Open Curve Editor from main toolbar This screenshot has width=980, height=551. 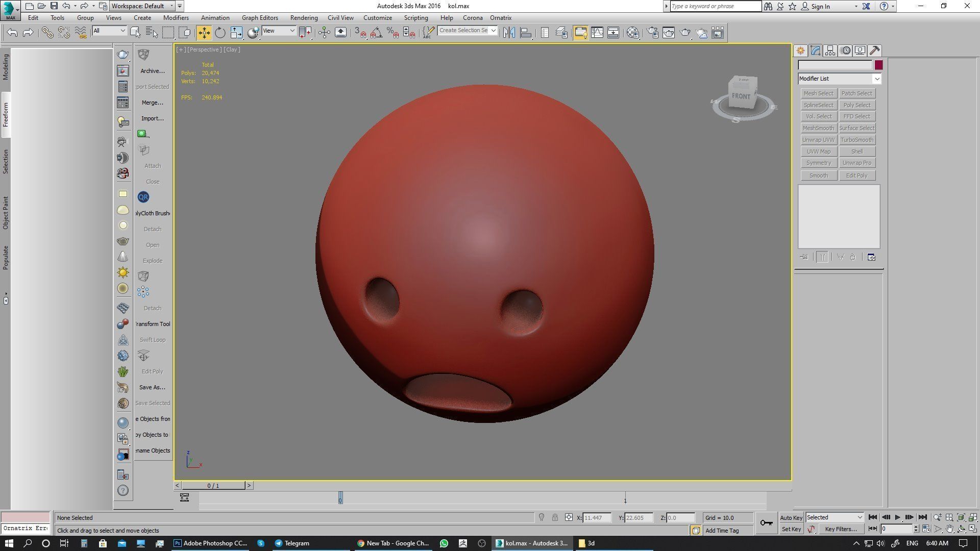597,33
